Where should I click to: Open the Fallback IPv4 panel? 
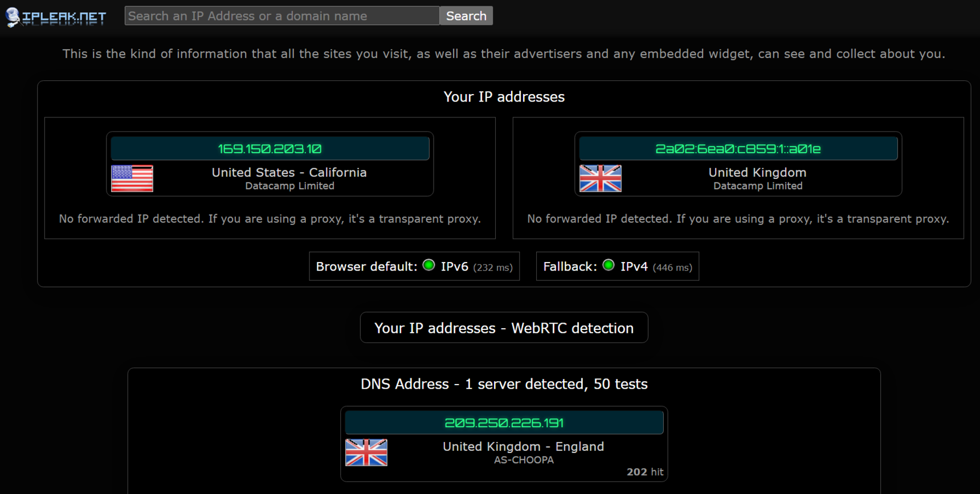[617, 266]
